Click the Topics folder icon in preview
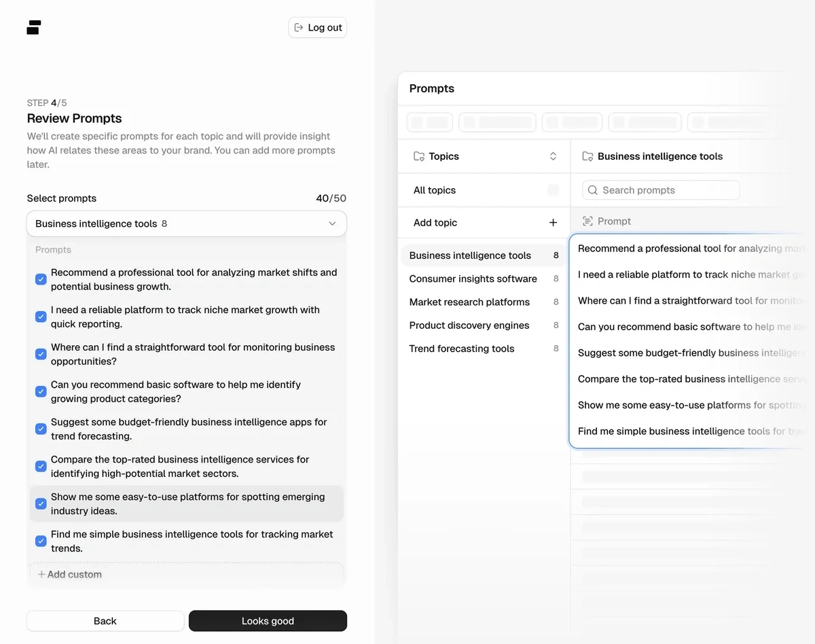Image resolution: width=815 pixels, height=644 pixels. click(x=419, y=156)
